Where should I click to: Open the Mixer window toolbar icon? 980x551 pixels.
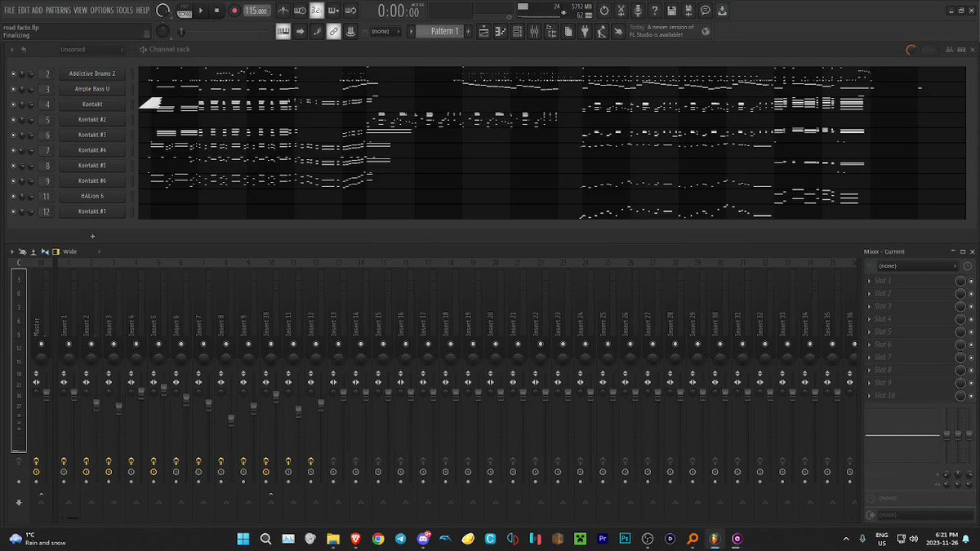click(x=534, y=31)
